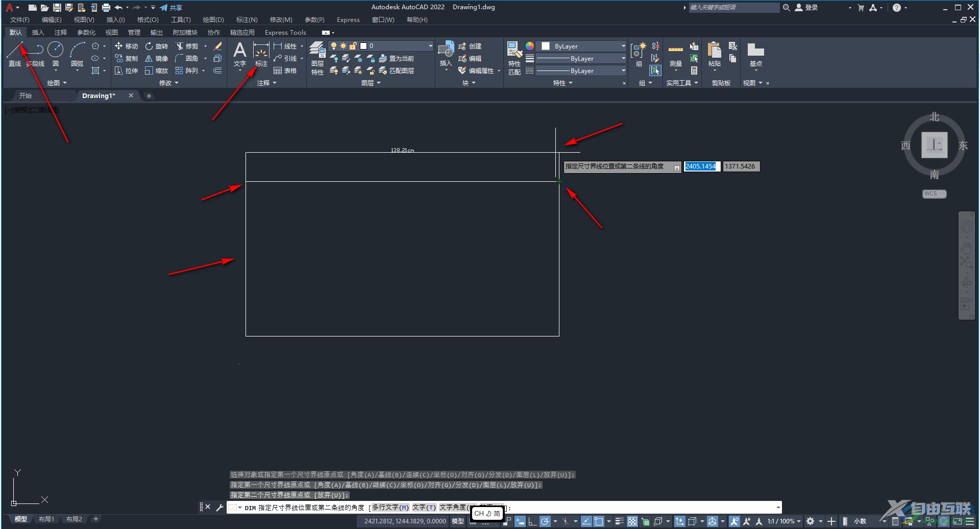
Task: Click the WCS button under ViewCube
Action: coord(934,194)
